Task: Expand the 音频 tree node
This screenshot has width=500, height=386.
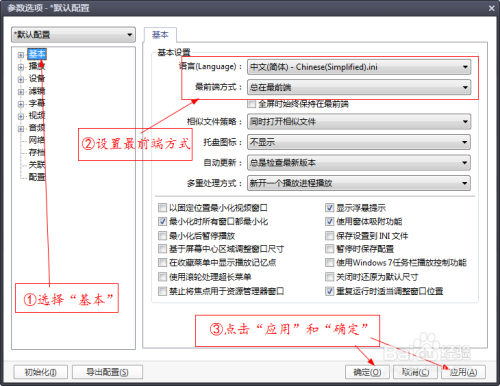Action: (x=21, y=129)
